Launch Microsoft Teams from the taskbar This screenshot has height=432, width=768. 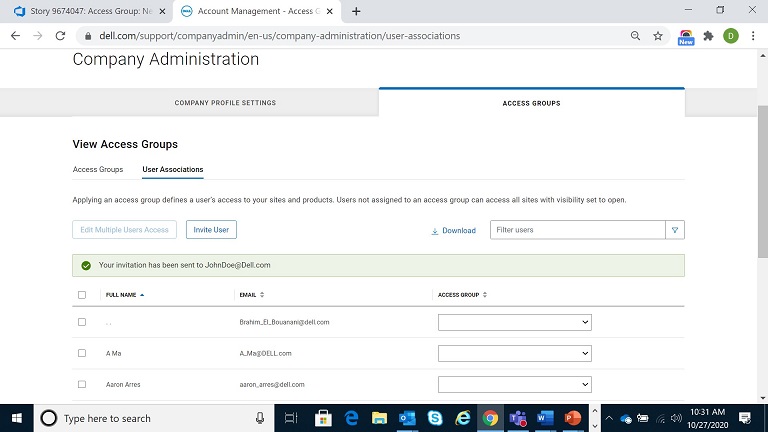click(518, 418)
